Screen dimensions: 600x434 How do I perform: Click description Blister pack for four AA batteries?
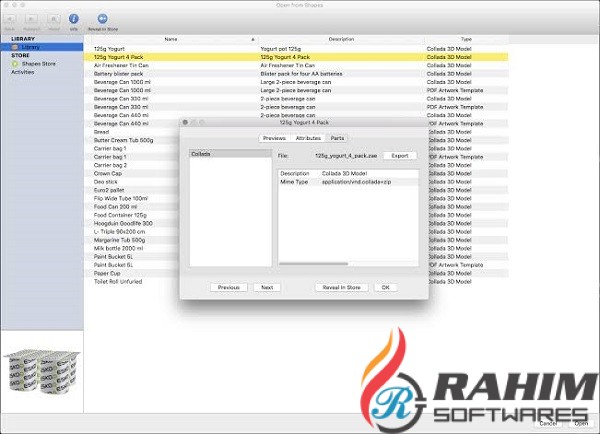(x=302, y=74)
